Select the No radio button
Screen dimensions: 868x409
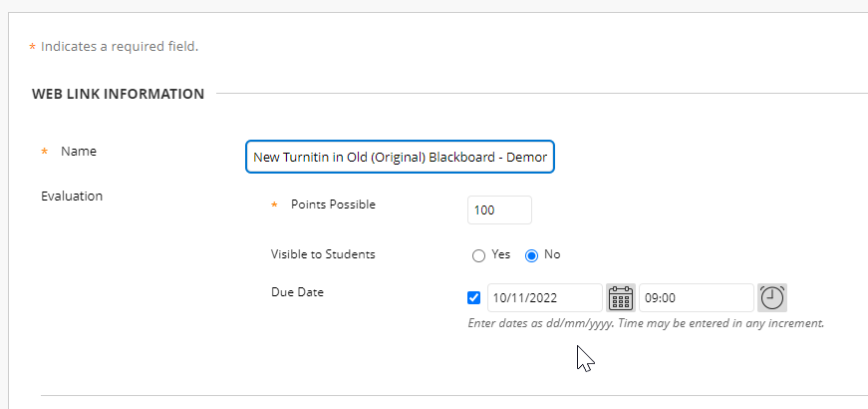pos(531,255)
